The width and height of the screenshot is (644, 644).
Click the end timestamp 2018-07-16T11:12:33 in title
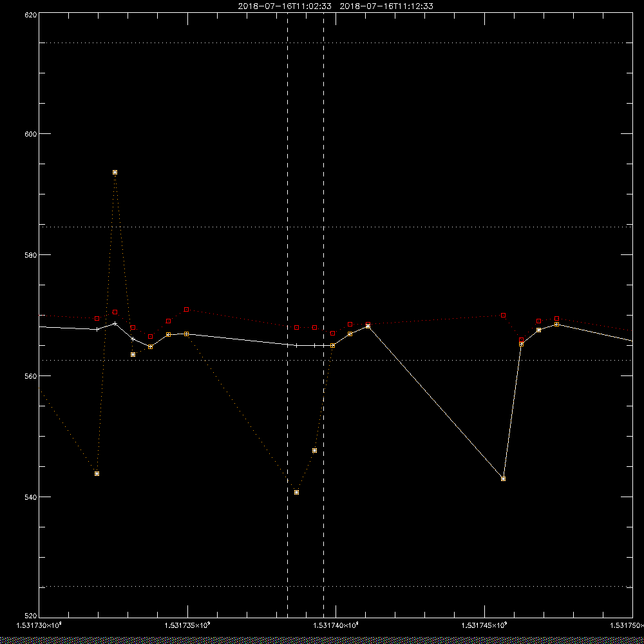(x=386, y=6)
